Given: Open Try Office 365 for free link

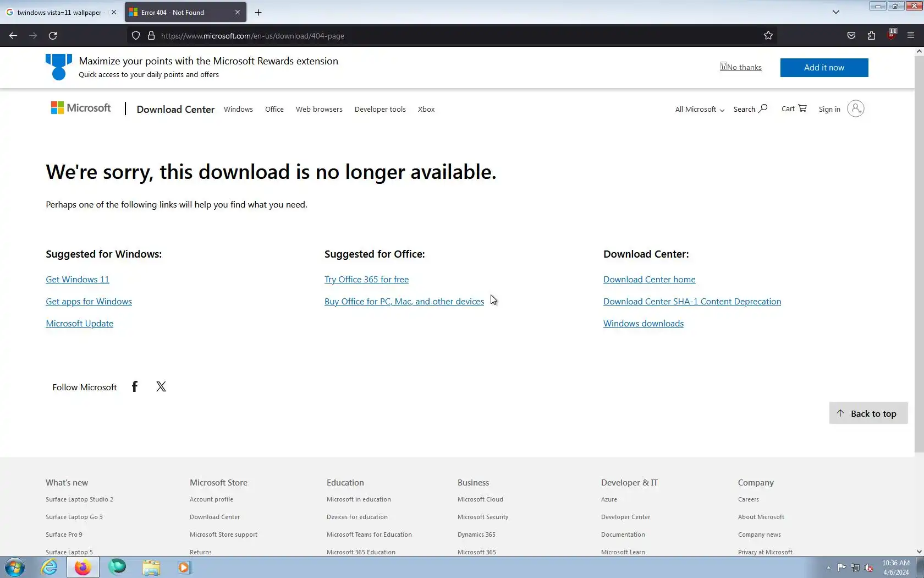Looking at the screenshot, I should (366, 279).
